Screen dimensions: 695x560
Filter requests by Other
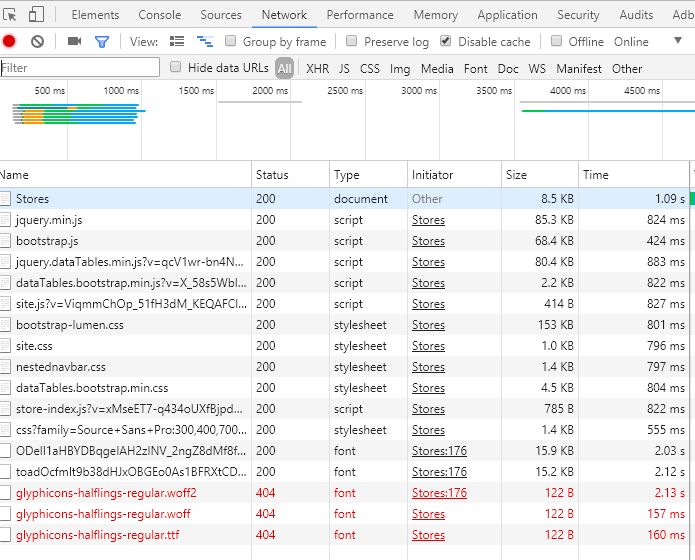coord(627,69)
